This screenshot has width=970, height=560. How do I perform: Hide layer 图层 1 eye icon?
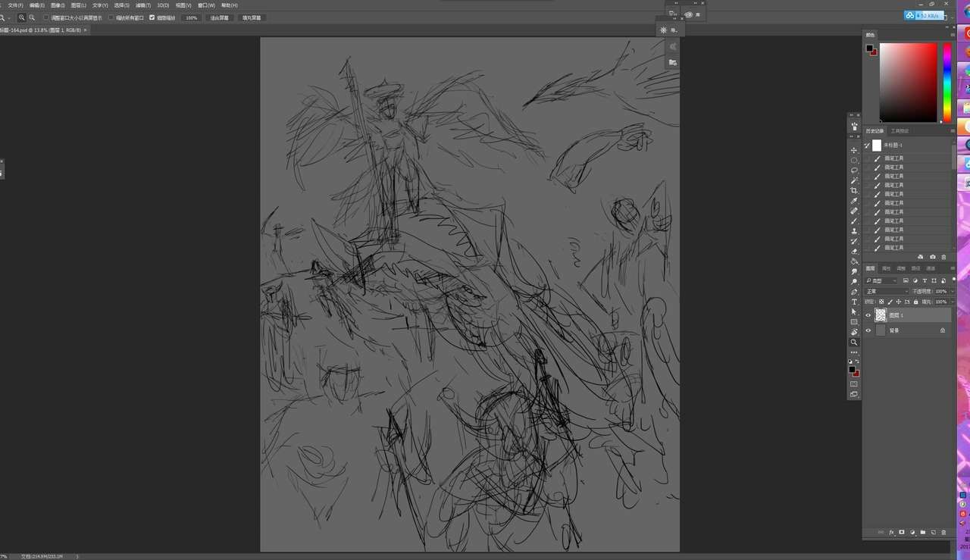coord(868,315)
